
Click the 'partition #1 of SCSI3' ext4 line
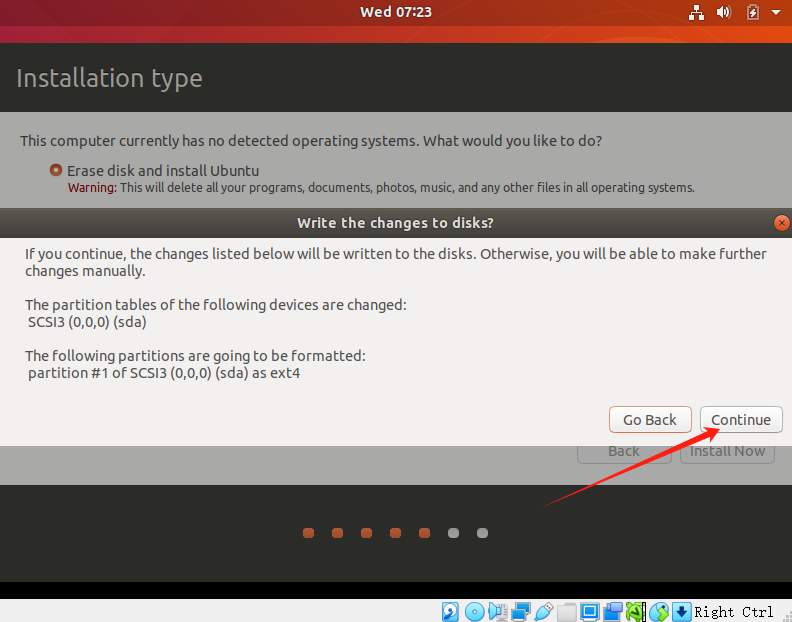click(164, 373)
